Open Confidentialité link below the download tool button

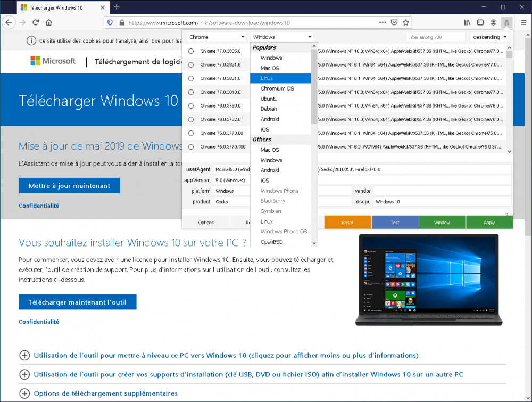39,322
